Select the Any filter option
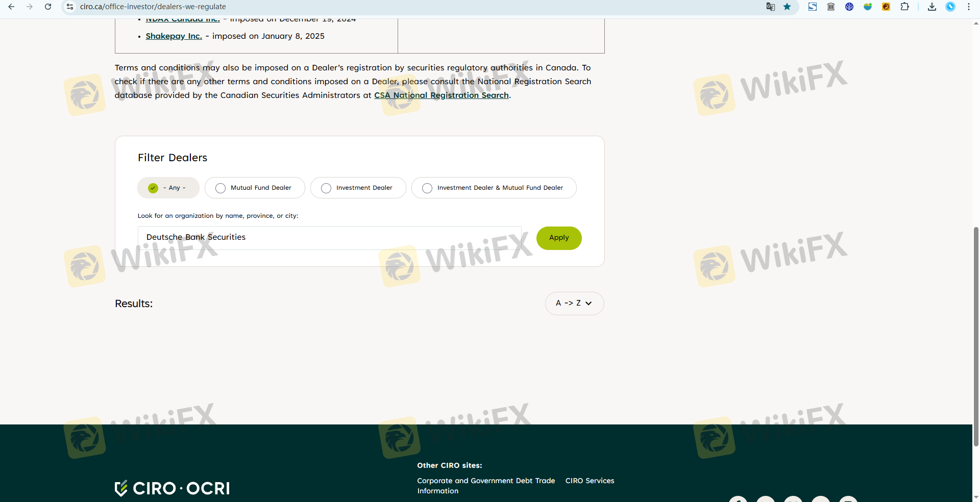The height and width of the screenshot is (502, 980). [153, 188]
